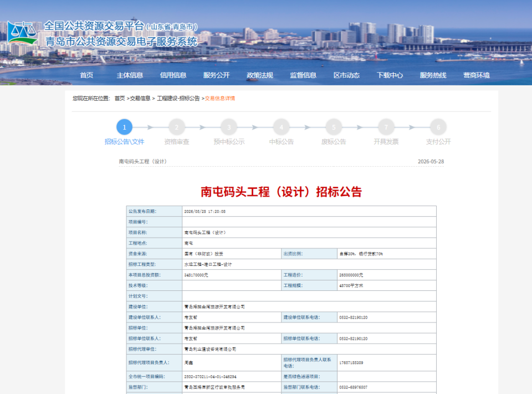Click the 监督部门 department name cell
532x394 pixels.
232,387
